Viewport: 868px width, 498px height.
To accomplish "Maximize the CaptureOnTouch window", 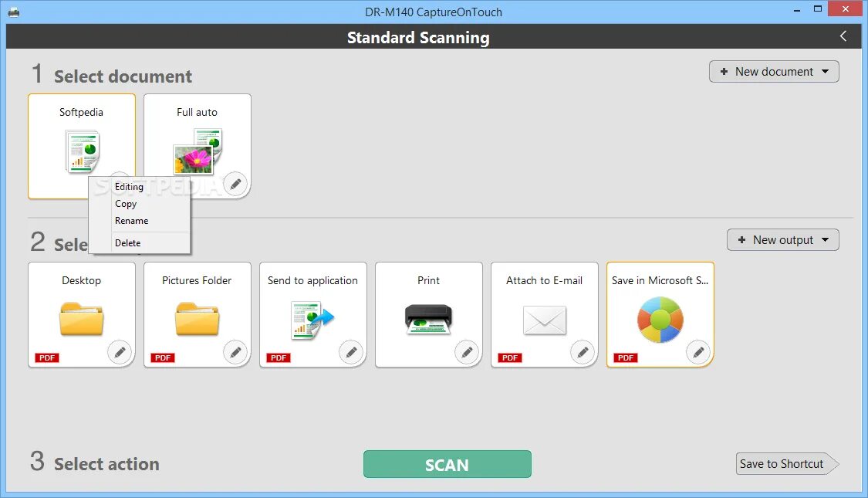I will [x=818, y=8].
